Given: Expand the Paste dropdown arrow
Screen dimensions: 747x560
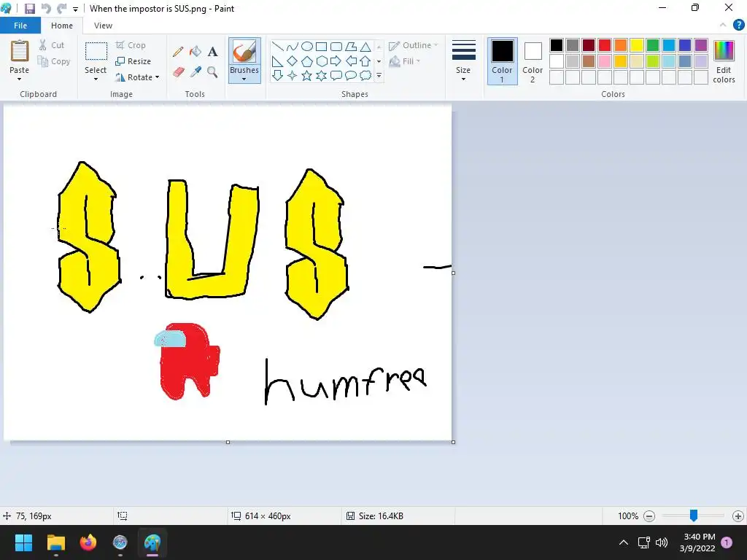Looking at the screenshot, I should coord(19,79).
